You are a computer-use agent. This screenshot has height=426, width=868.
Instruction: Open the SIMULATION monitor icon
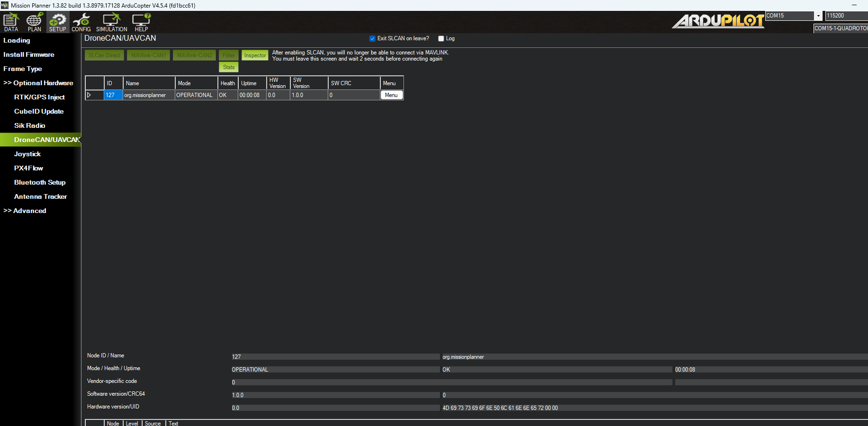(x=111, y=22)
